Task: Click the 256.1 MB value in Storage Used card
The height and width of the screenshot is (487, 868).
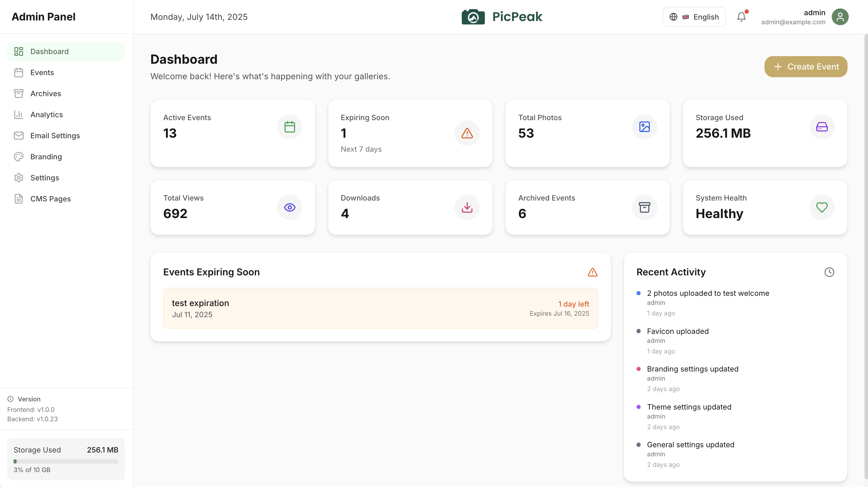Action: (723, 134)
